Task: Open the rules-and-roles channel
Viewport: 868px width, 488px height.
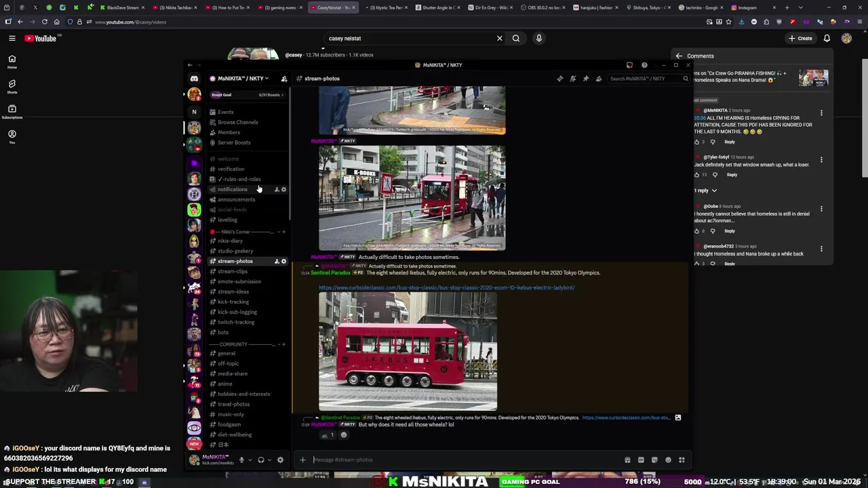Action: [236, 179]
